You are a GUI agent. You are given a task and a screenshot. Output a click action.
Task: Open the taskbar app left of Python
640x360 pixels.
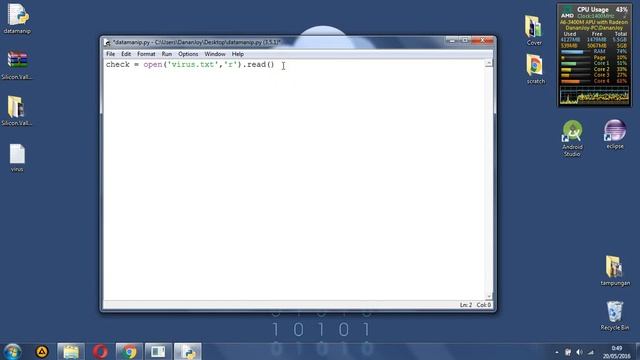[x=158, y=351]
